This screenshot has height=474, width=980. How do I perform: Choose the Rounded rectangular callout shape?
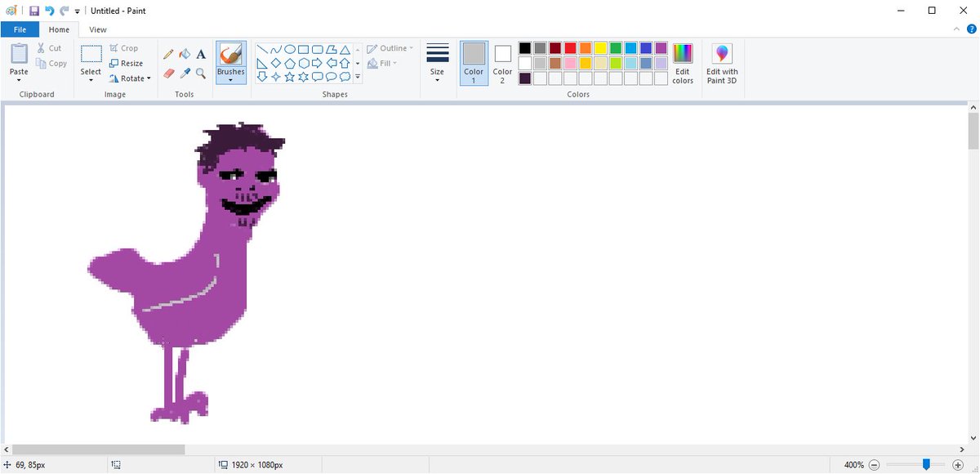318,77
